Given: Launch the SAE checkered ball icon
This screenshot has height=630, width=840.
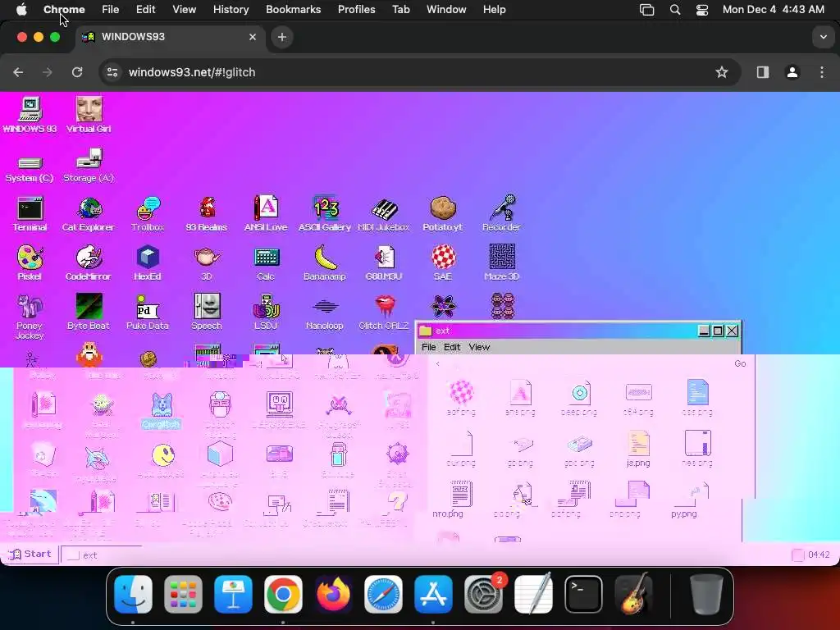Looking at the screenshot, I should coord(443,263).
